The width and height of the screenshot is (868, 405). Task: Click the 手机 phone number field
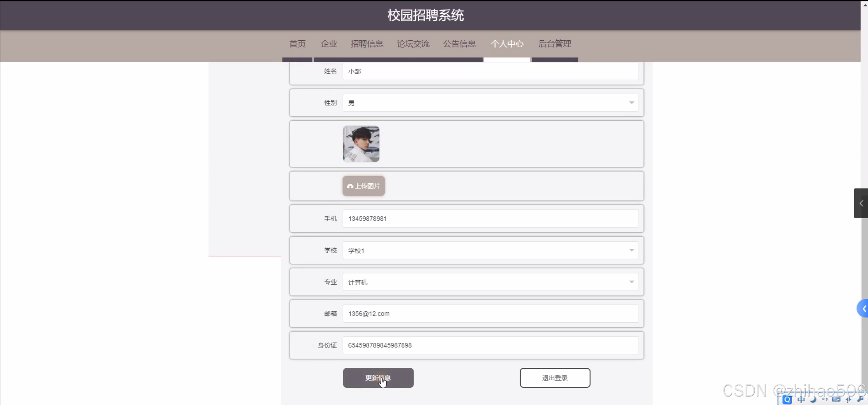click(490, 219)
